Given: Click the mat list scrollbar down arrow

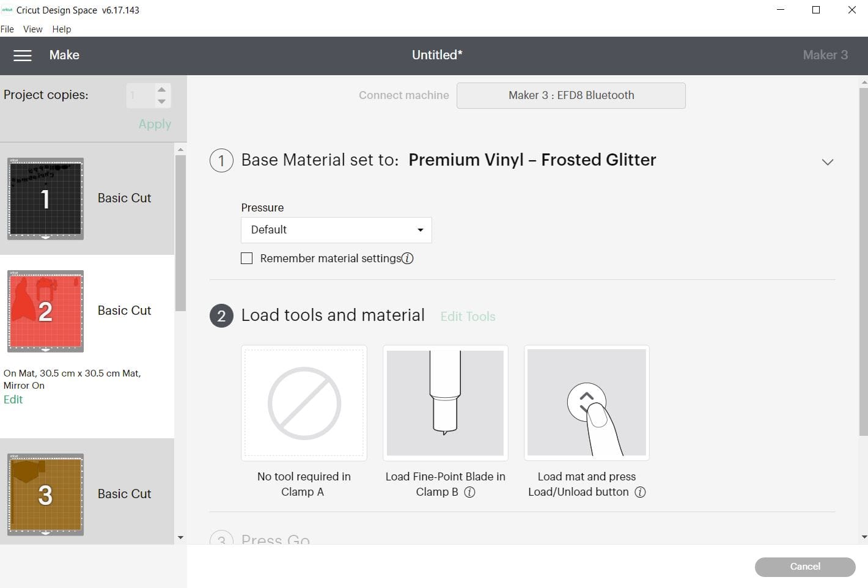Looking at the screenshot, I should pos(180,538).
